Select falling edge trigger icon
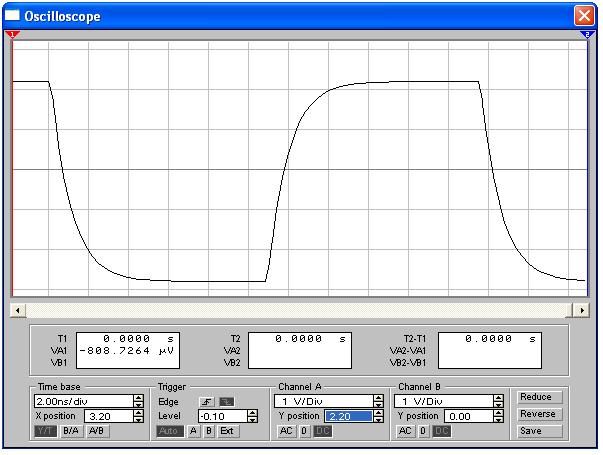Screen dimensions: 603x455 pyautogui.click(x=226, y=401)
